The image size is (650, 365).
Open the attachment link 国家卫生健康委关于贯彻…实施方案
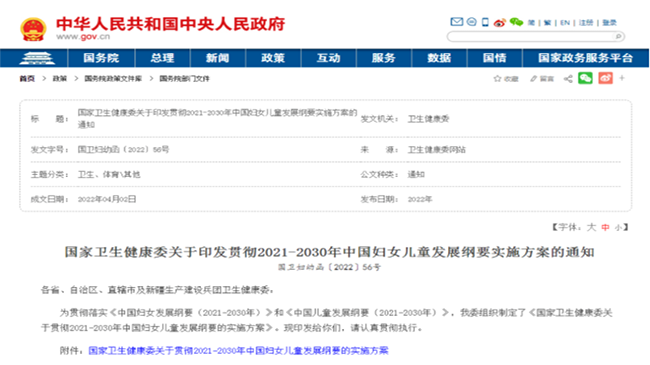pyautogui.click(x=238, y=351)
